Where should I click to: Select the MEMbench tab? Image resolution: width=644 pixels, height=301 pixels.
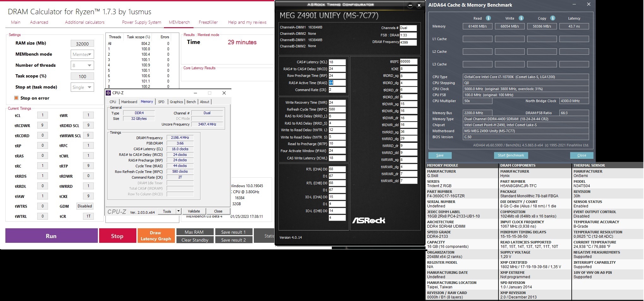pos(179,22)
